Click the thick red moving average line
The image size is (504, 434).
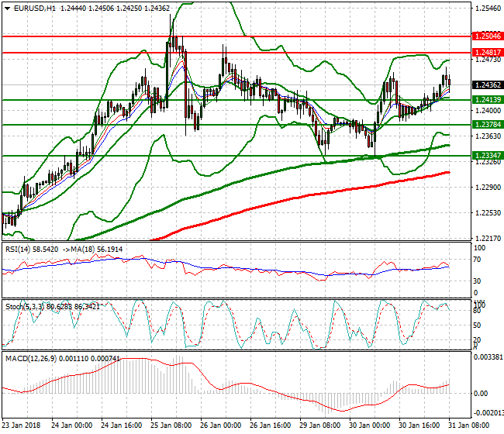pyautogui.click(x=310, y=195)
